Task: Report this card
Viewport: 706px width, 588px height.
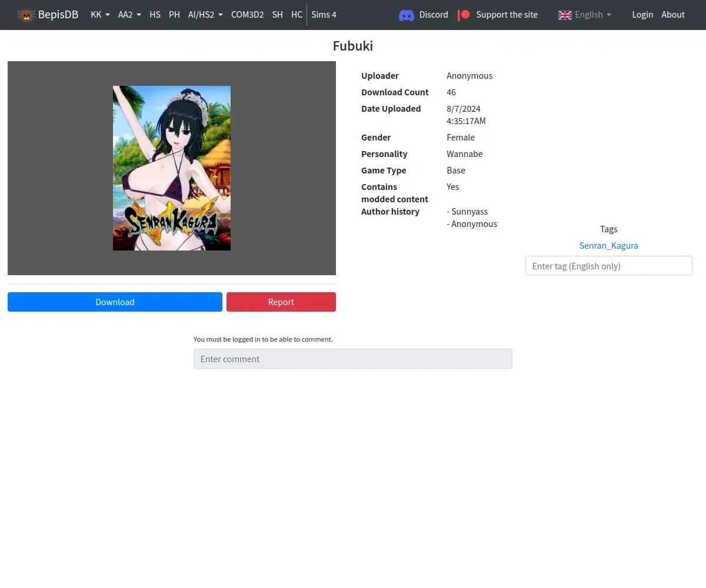Action: (x=281, y=302)
